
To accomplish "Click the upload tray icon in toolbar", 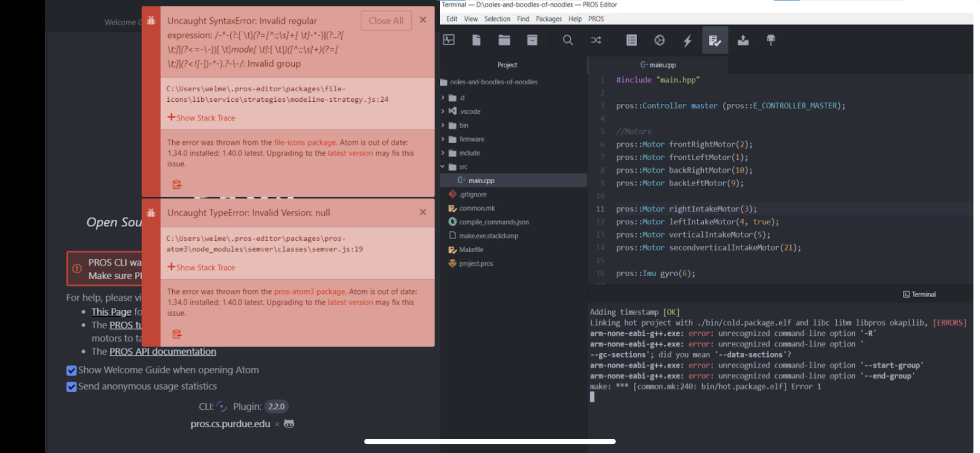I will point(743,40).
